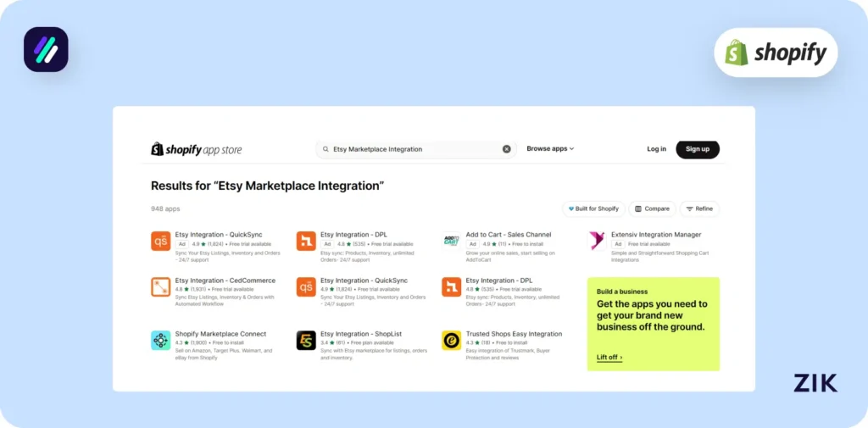This screenshot has width=868, height=428.
Task: Click the Etsy Marketplace Integration search input
Action: (411, 149)
